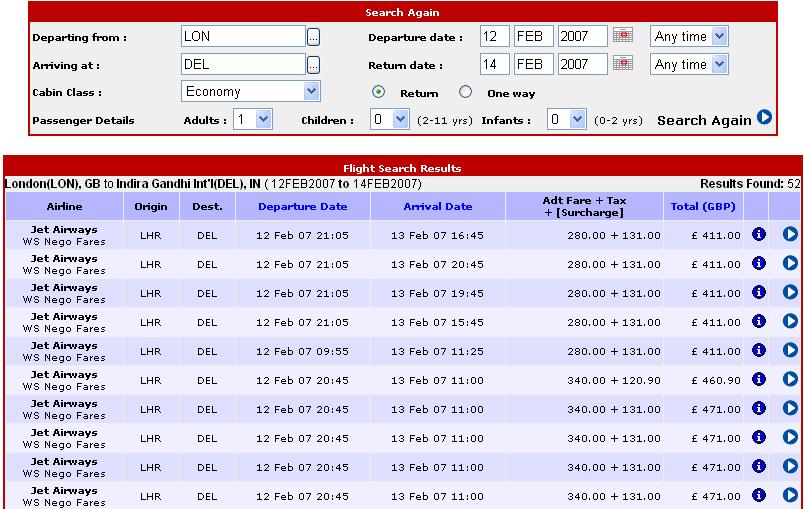This screenshot has width=804, height=509.
Task: Select the One way radio button
Action: pos(465,92)
